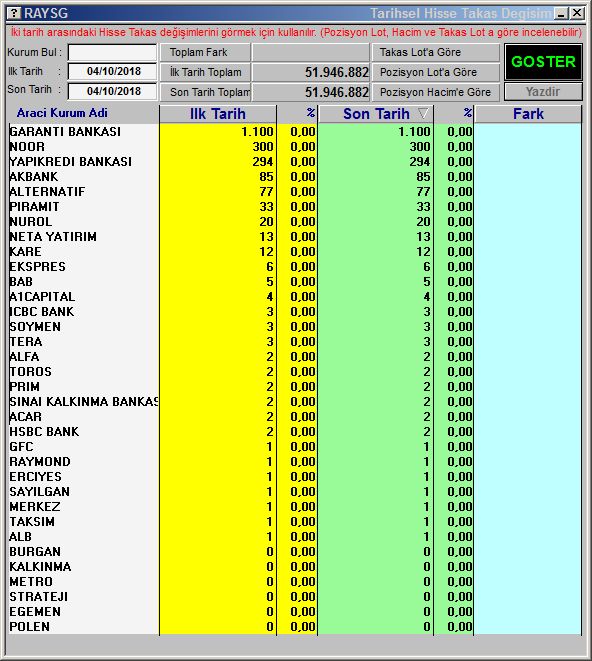Select the ACAR row
This screenshot has height=661, width=592.
[295, 417]
